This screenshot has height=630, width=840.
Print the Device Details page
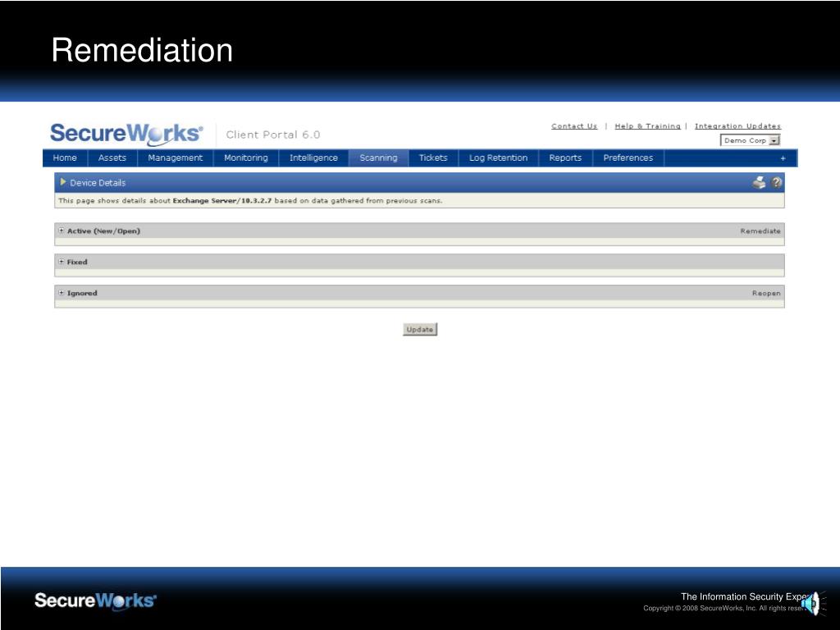(759, 183)
